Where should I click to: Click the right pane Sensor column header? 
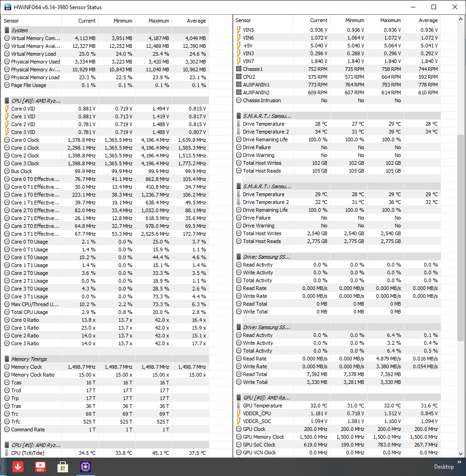pyautogui.click(x=263, y=20)
